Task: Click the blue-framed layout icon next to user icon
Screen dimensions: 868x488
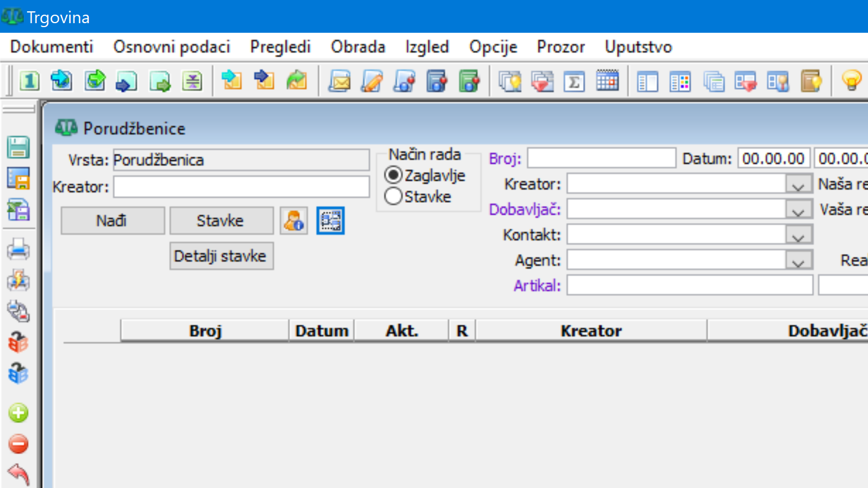Action: (x=331, y=220)
